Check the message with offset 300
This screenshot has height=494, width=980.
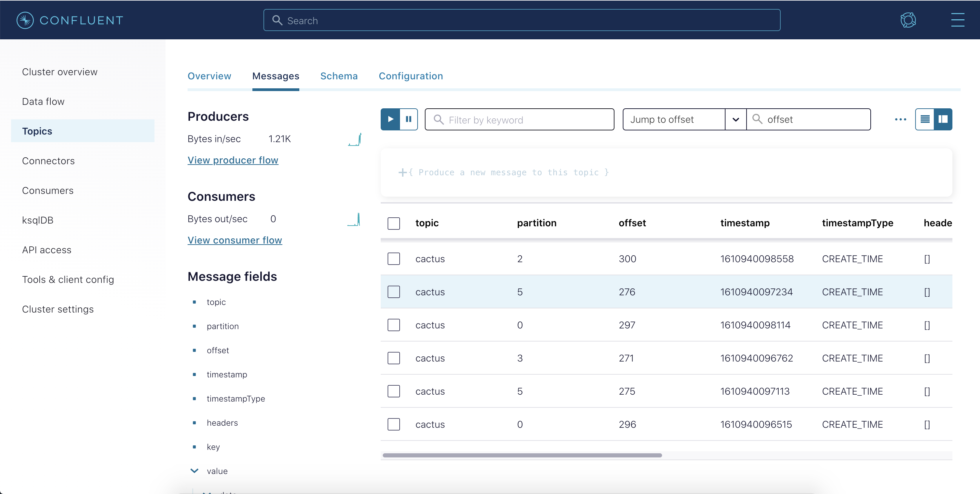pos(394,259)
